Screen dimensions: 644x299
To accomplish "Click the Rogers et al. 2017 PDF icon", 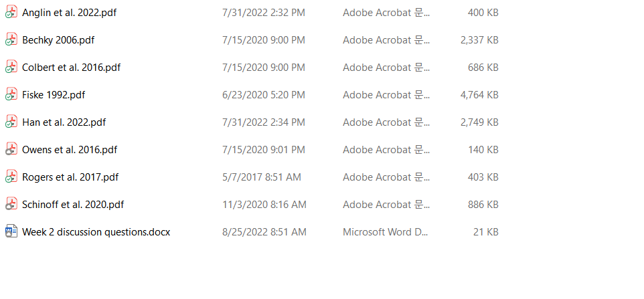I will point(11,177).
